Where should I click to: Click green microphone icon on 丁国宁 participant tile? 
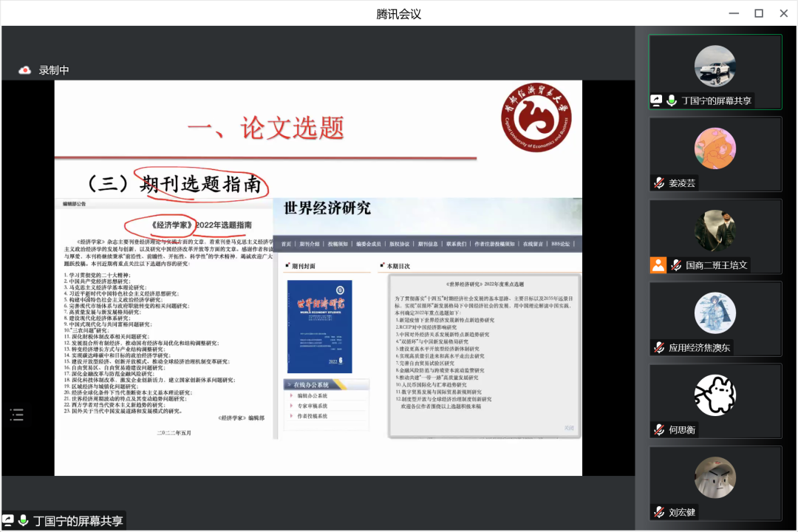coord(672,100)
